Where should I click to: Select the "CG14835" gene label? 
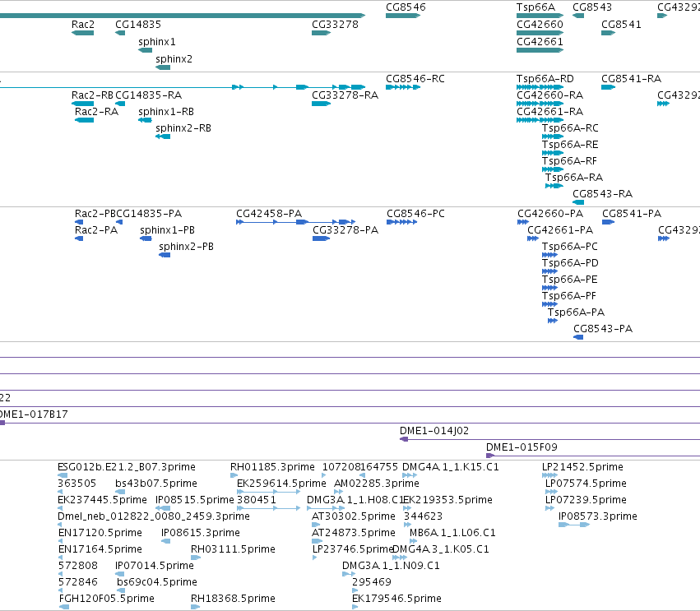[138, 25]
